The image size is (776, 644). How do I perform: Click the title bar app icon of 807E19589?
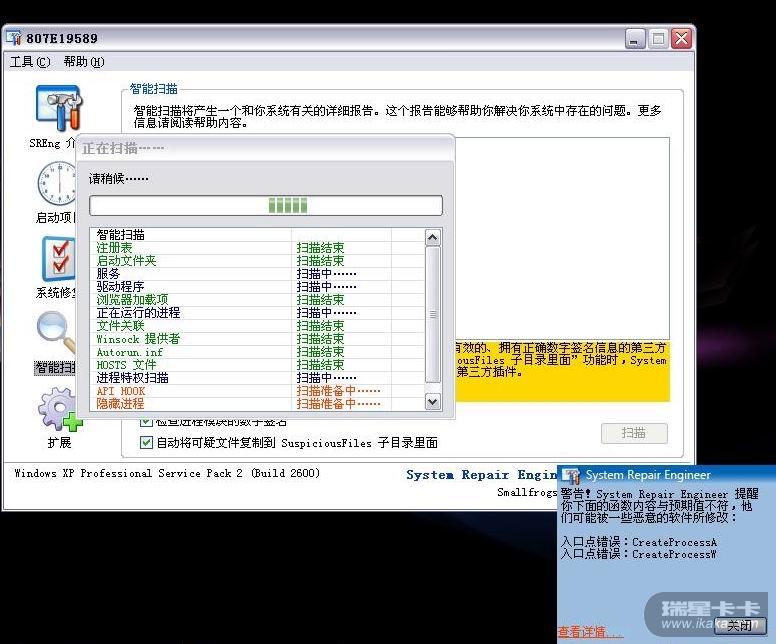point(14,38)
